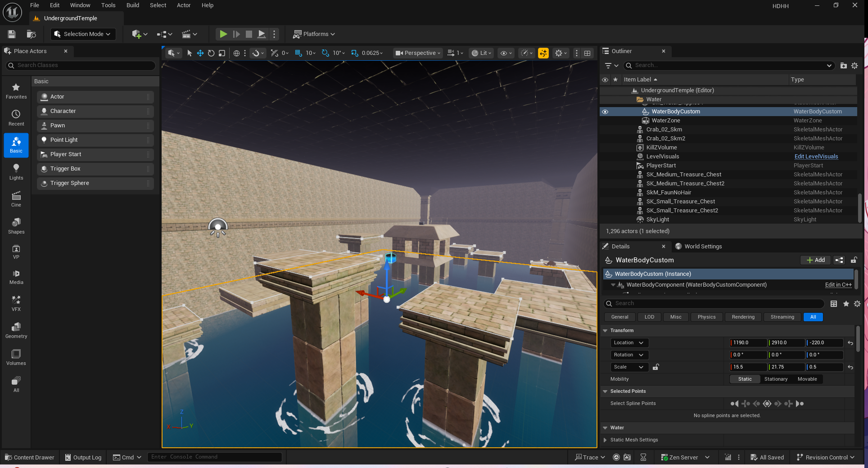Click the VFX category icon
The height and width of the screenshot is (468, 868).
[16, 303]
